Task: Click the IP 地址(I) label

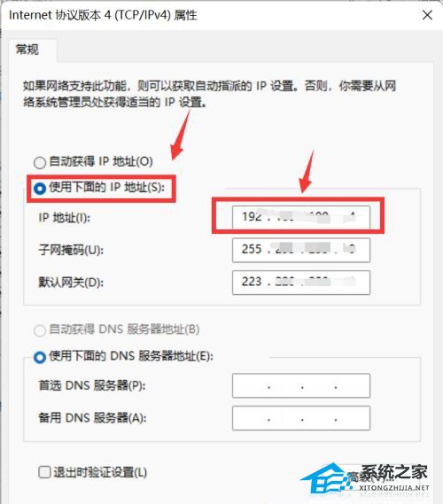Action: [x=65, y=218]
